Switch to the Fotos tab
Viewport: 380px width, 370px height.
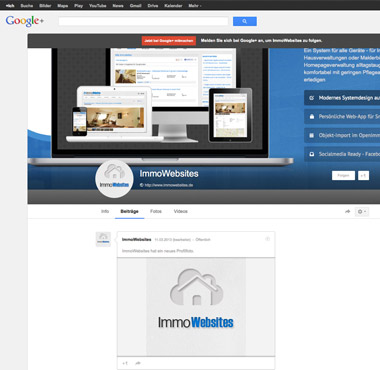(x=156, y=211)
